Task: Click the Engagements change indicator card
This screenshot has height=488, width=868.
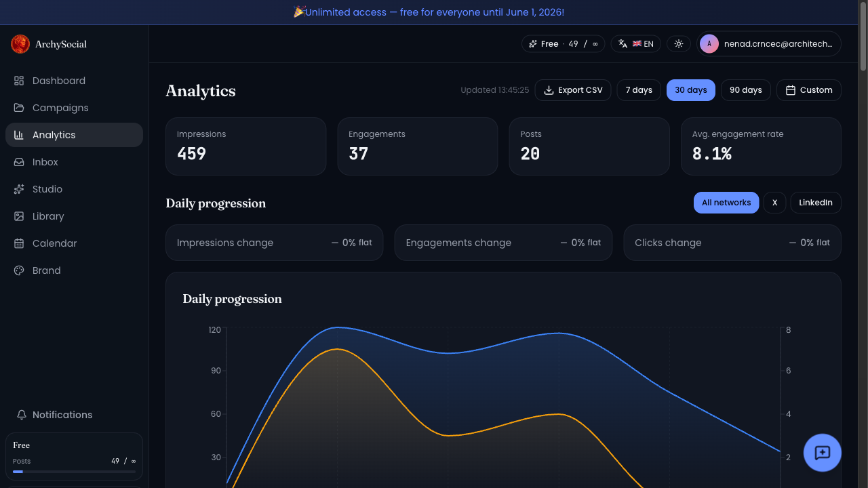Action: (503, 243)
